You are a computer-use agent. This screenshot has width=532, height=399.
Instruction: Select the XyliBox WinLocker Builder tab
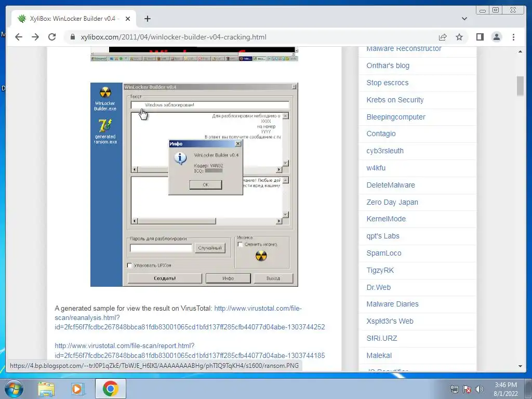tap(73, 19)
